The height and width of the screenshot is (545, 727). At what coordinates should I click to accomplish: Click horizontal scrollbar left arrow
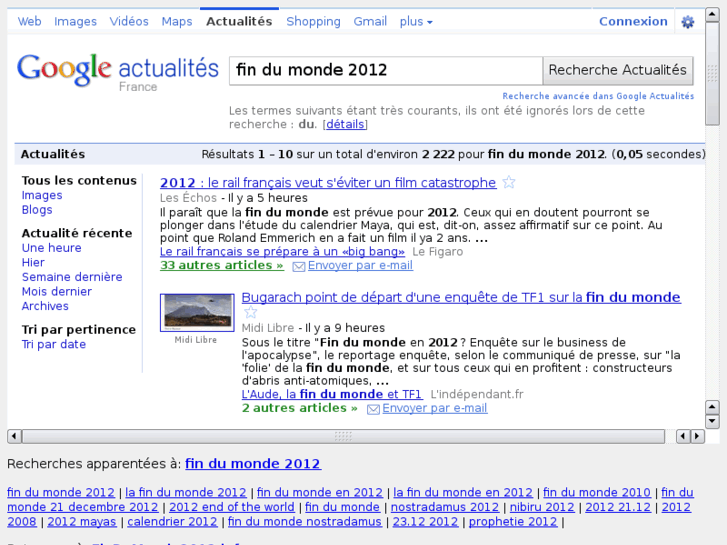pyautogui.click(x=14, y=436)
